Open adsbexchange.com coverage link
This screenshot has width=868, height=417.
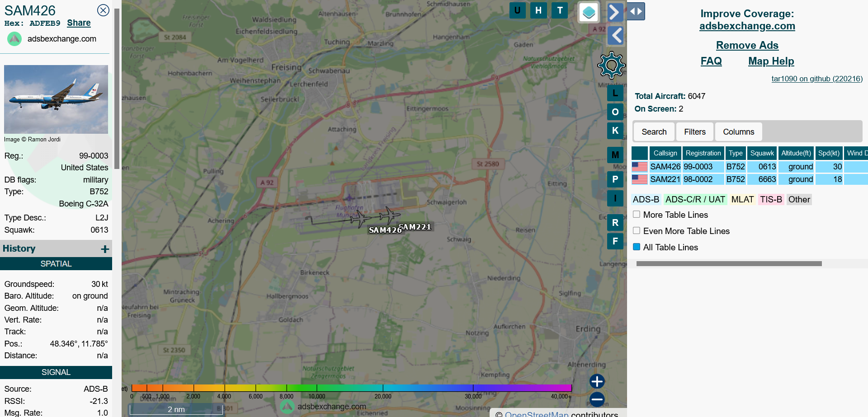click(747, 26)
